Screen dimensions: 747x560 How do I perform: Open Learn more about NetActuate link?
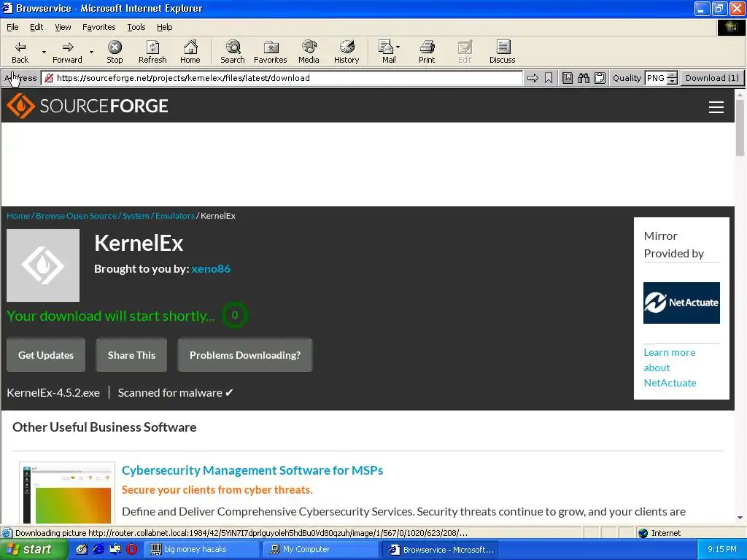[670, 367]
